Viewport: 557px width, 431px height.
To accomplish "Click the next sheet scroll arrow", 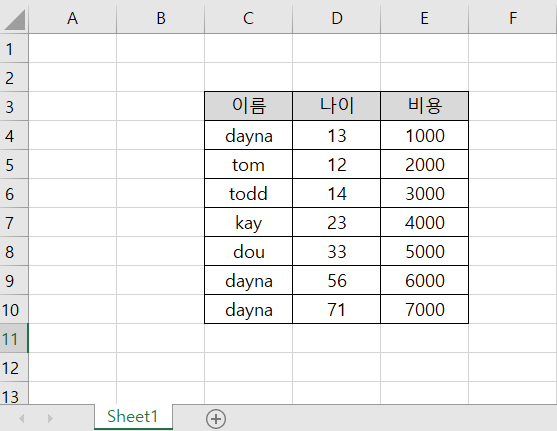I will coord(50,418).
